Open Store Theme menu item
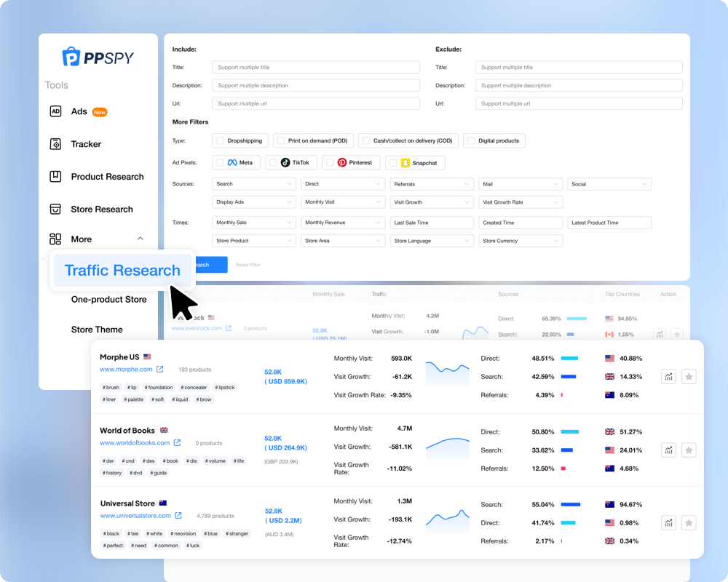The image size is (728, 582). pyautogui.click(x=97, y=330)
